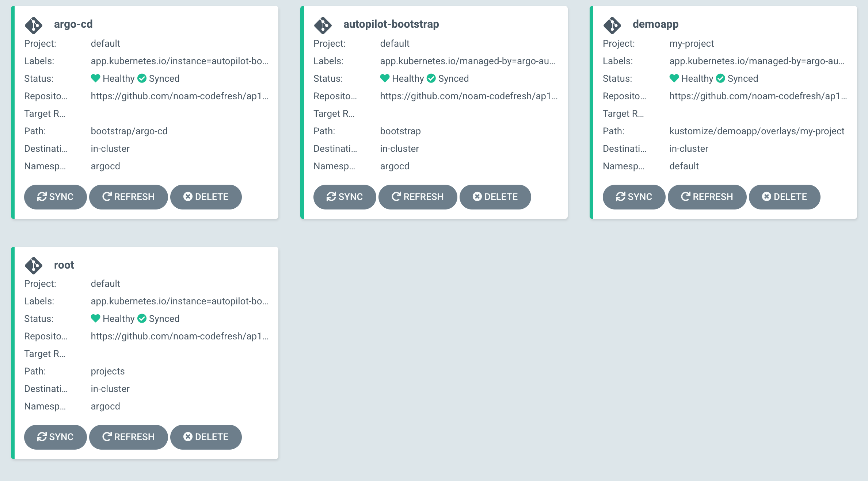Click Healthy heart icon on root card

click(x=95, y=318)
